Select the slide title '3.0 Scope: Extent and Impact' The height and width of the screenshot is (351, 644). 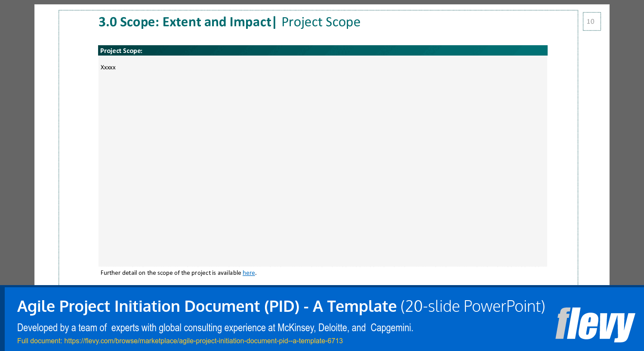click(185, 22)
